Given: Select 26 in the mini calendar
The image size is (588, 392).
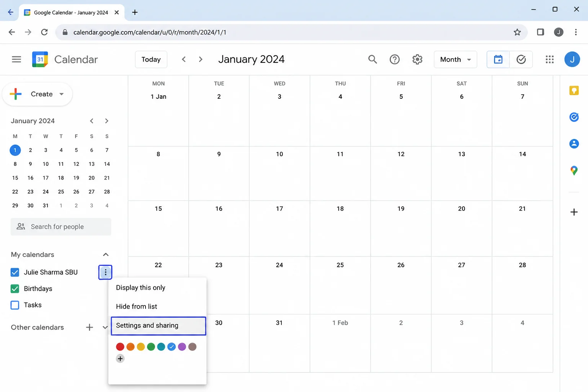Looking at the screenshot, I should point(76,192).
